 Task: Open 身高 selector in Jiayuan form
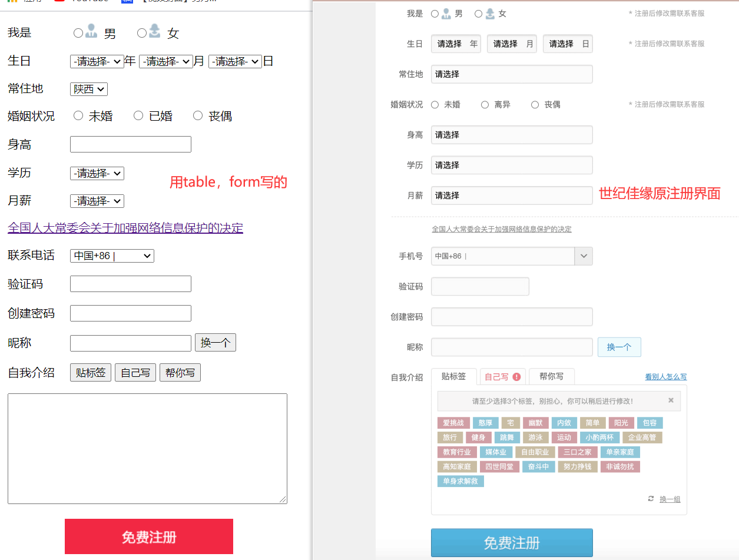tap(512, 135)
